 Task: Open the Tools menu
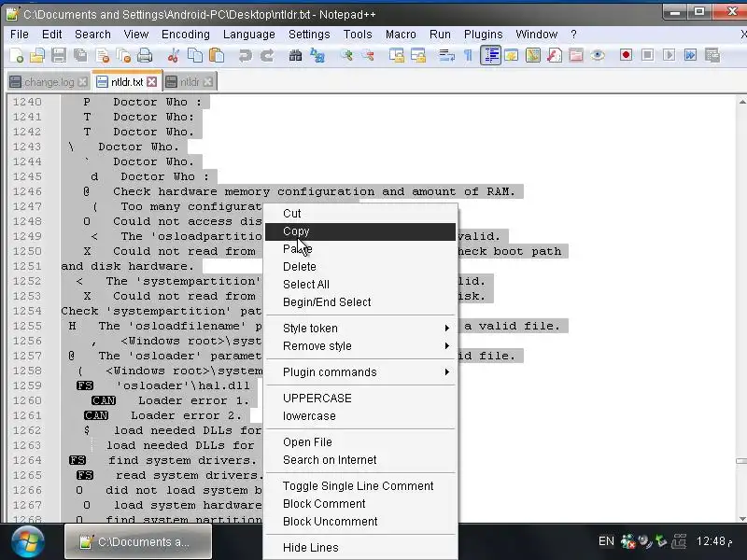pyautogui.click(x=358, y=35)
